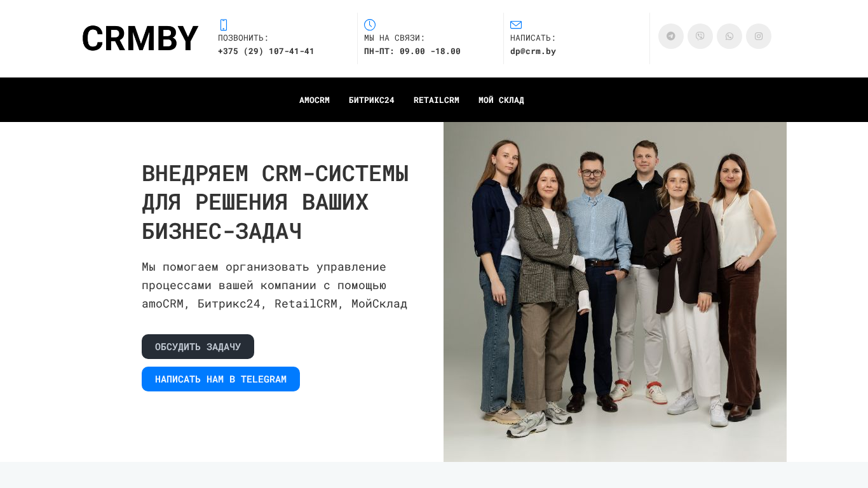Screen dimensions: 868x488
Task: Click the blue envelope mail icon
Action: [516, 25]
